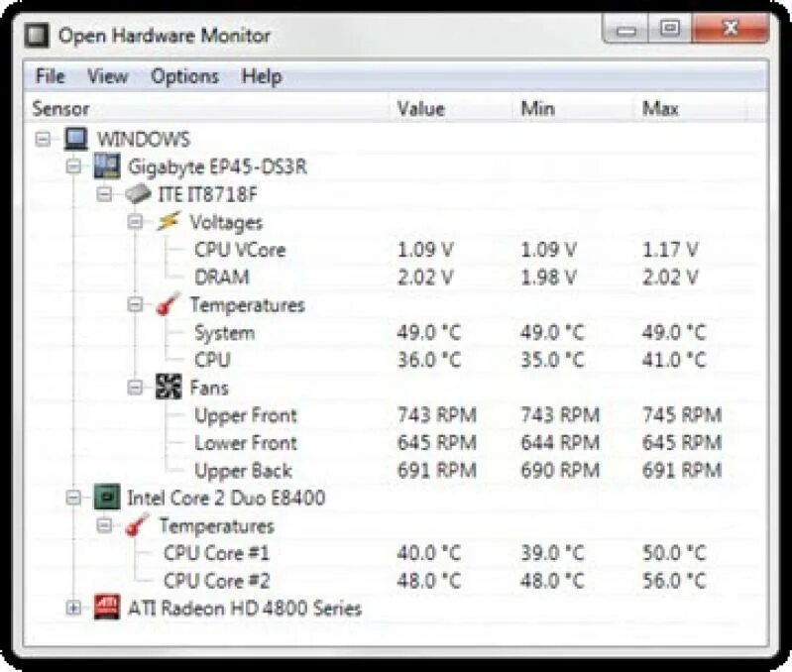Click the ATI Radeon HD 4800 logo icon
792x672 pixels.
[x=107, y=608]
